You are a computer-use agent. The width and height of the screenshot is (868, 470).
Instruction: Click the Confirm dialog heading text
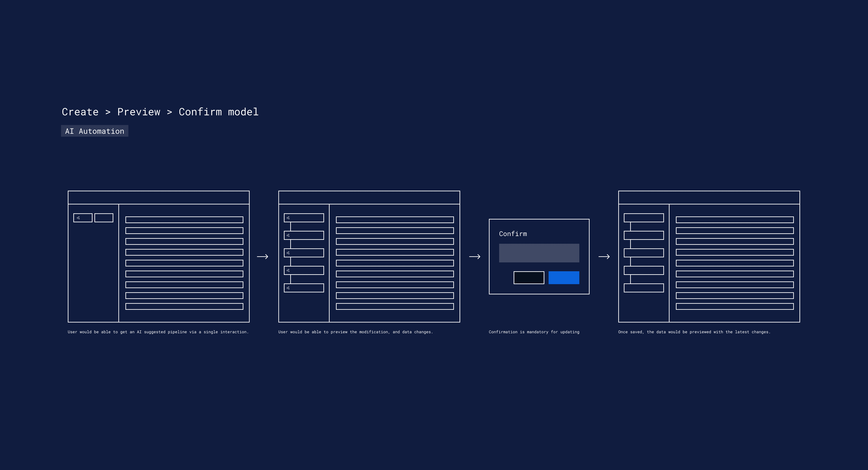513,234
